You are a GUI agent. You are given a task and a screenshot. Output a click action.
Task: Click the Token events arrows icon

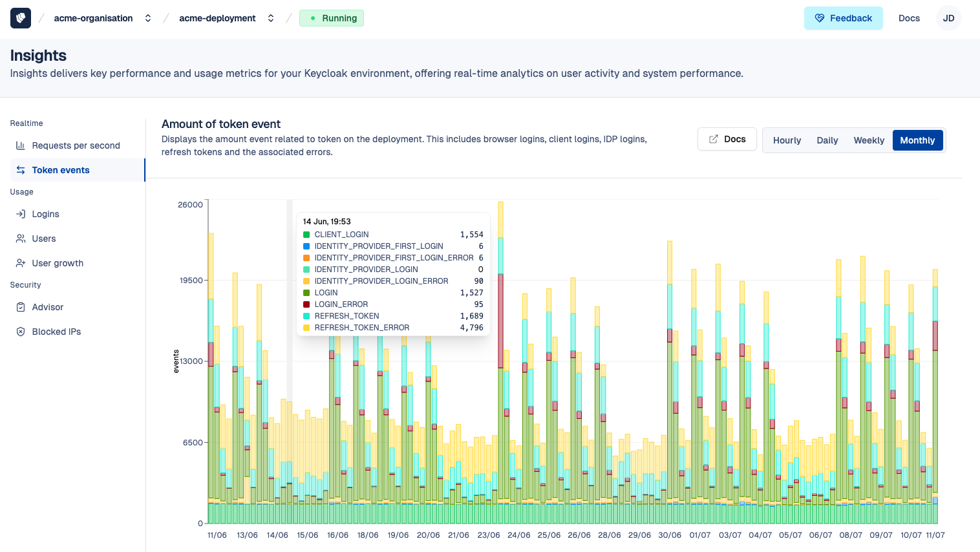[21, 170]
